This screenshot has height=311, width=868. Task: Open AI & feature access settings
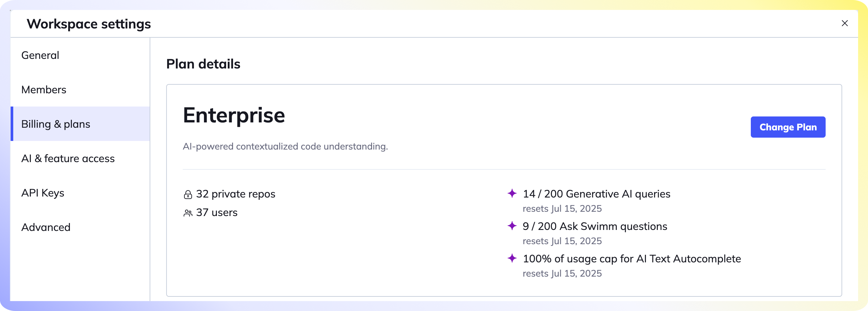80,158
